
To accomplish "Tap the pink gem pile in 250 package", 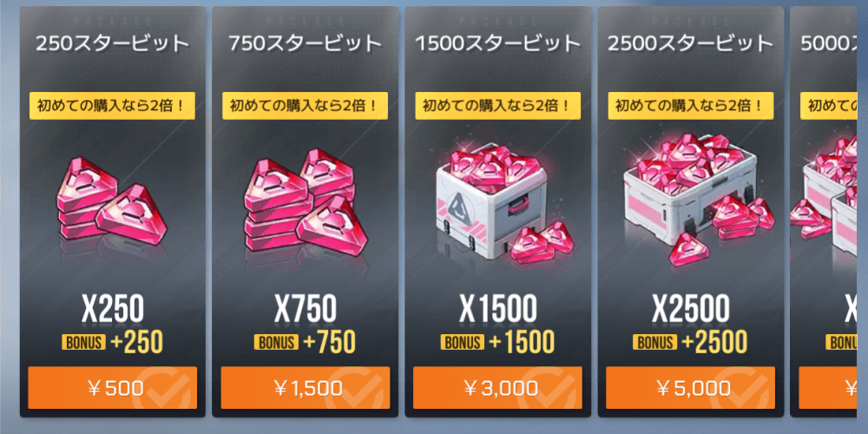I will click(x=112, y=201).
